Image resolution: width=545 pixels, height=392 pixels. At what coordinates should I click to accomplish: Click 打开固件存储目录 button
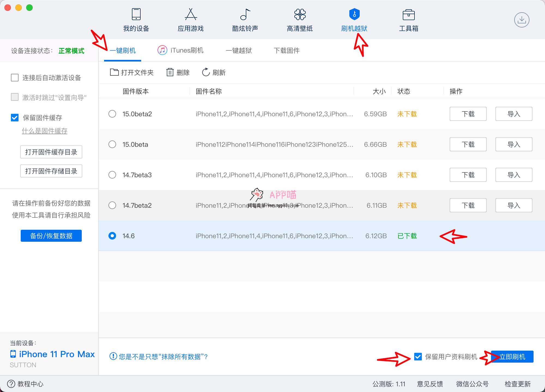point(51,171)
